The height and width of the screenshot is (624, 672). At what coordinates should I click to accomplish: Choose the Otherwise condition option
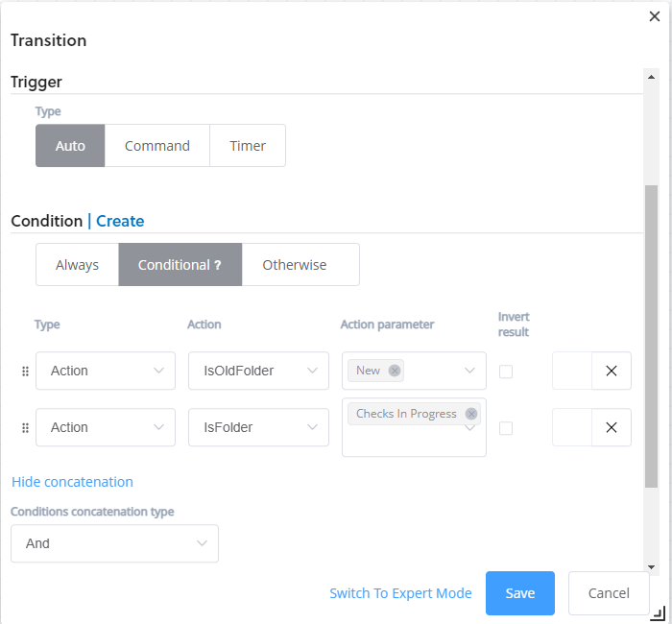click(x=300, y=265)
